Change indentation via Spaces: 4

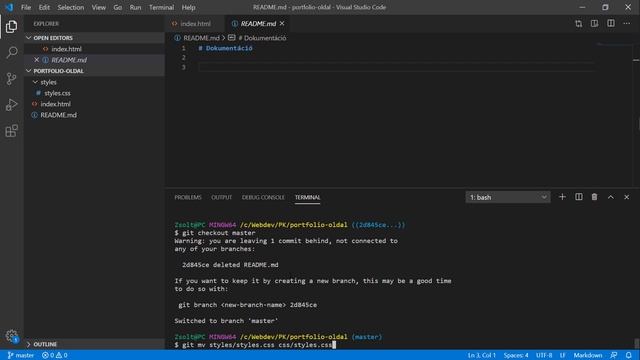click(516, 355)
